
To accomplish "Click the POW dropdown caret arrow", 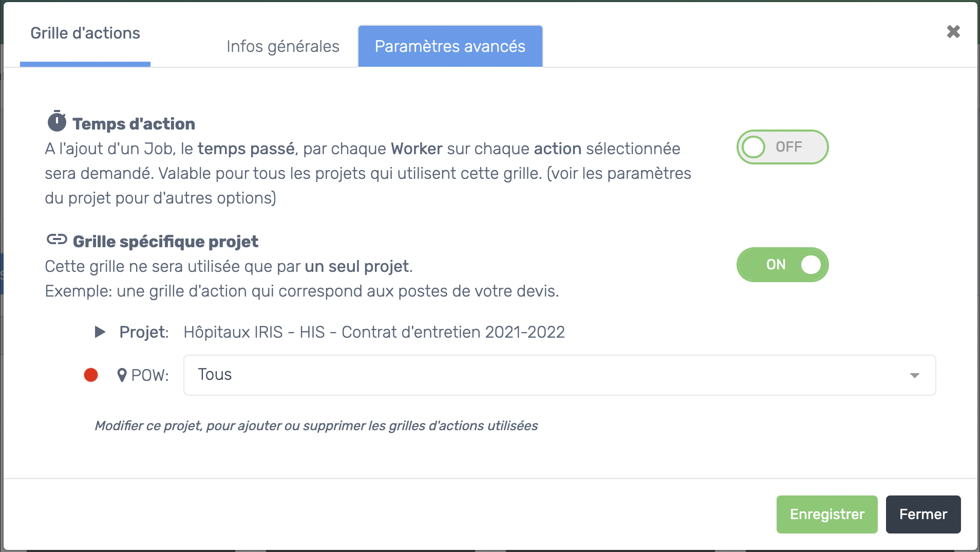I will click(914, 376).
